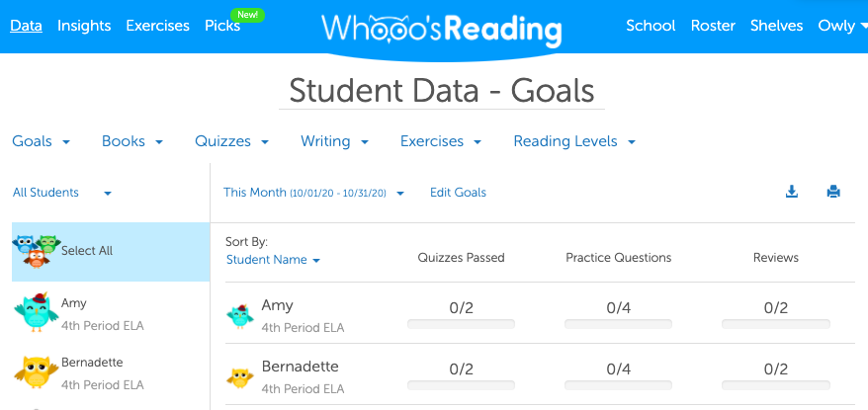868x410 pixels.
Task: Click the Edit Goals link
Action: (x=458, y=193)
